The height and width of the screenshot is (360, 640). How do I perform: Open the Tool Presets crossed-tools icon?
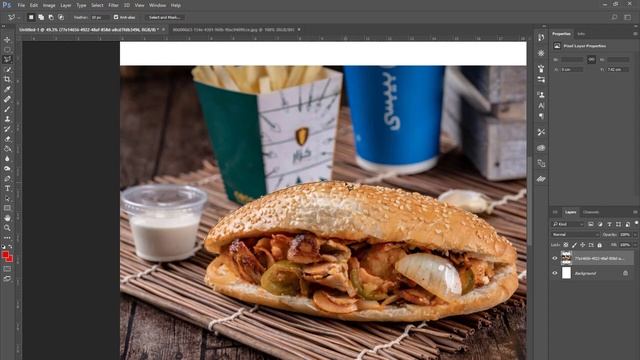pos(541,132)
